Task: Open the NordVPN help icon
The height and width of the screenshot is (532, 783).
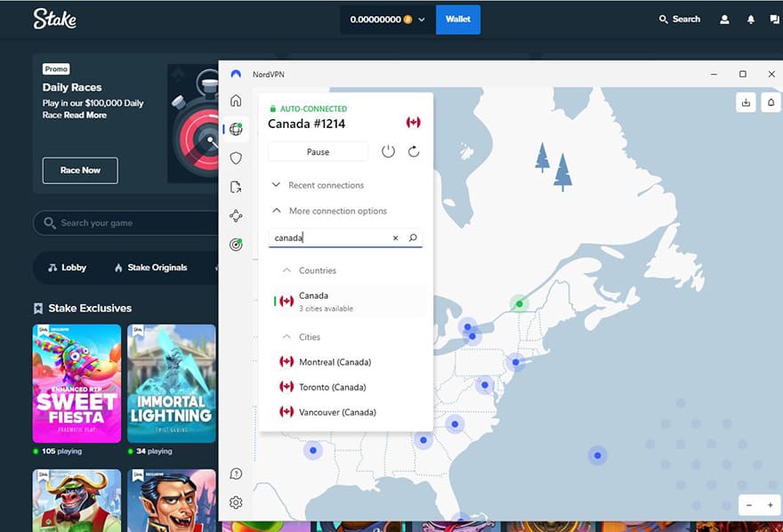Action: pos(236,473)
